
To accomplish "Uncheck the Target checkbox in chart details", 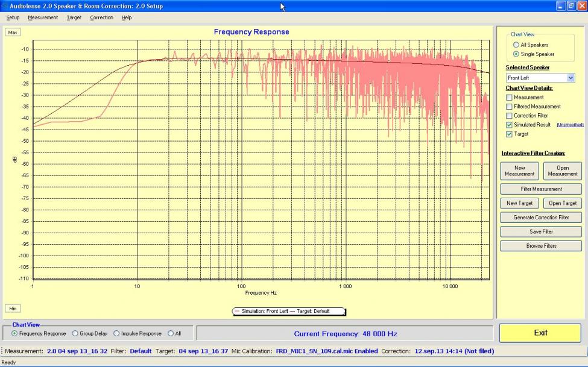I will pos(509,134).
